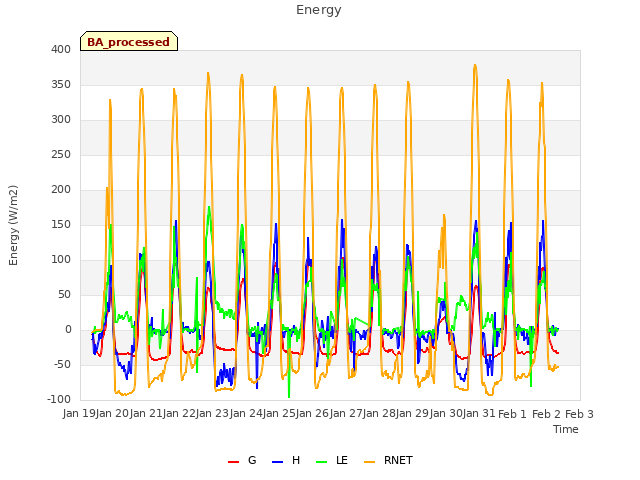The height and width of the screenshot is (480, 640).
Task: Select the RNET legend label
Action: point(398,460)
